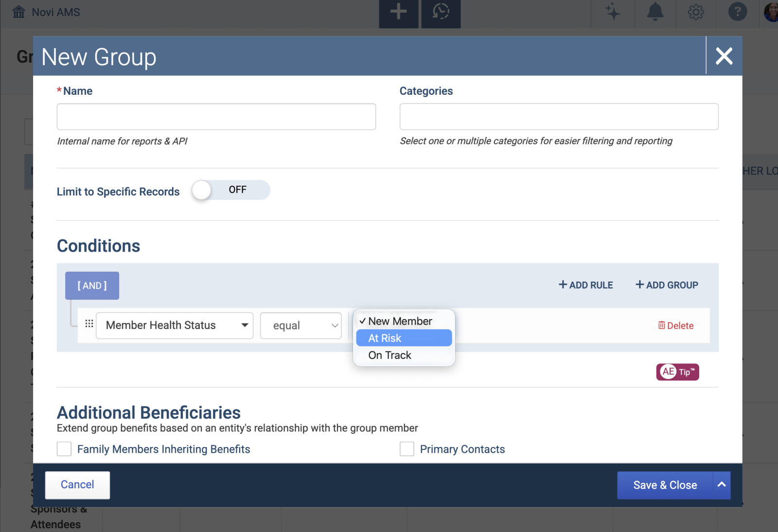Check Family Members Inheriting Benefits
This screenshot has width=778, height=532.
point(64,449)
